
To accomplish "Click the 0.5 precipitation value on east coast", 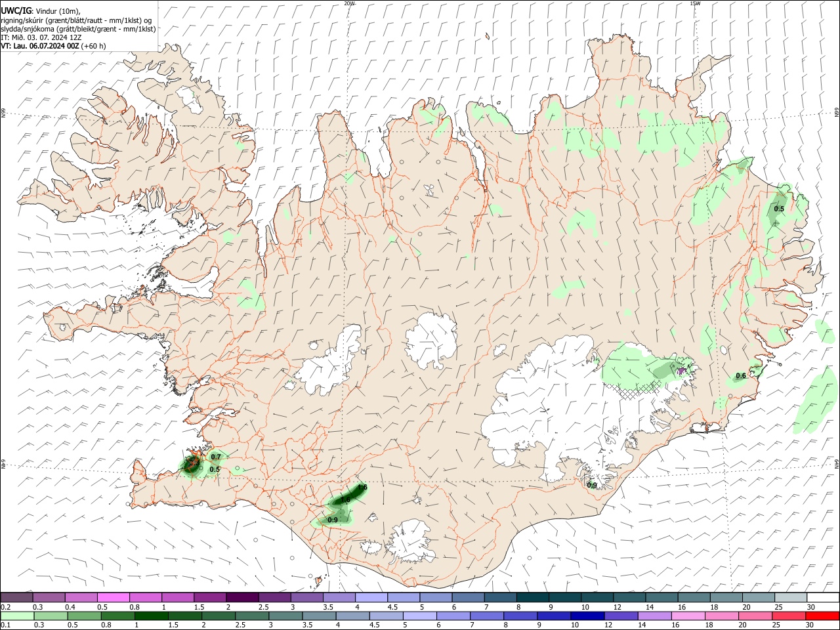I will [x=779, y=209].
